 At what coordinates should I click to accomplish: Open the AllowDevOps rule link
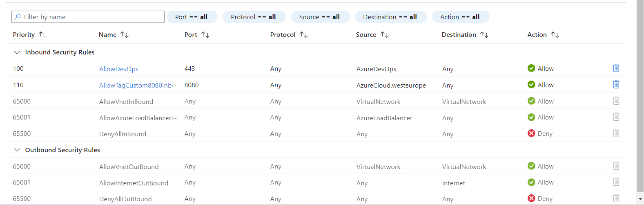pos(119,69)
